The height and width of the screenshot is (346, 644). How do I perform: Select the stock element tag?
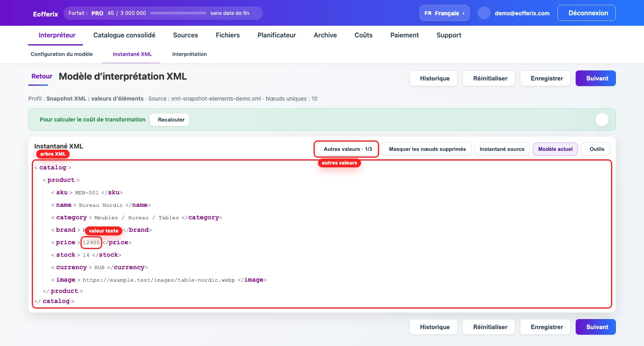tap(66, 255)
